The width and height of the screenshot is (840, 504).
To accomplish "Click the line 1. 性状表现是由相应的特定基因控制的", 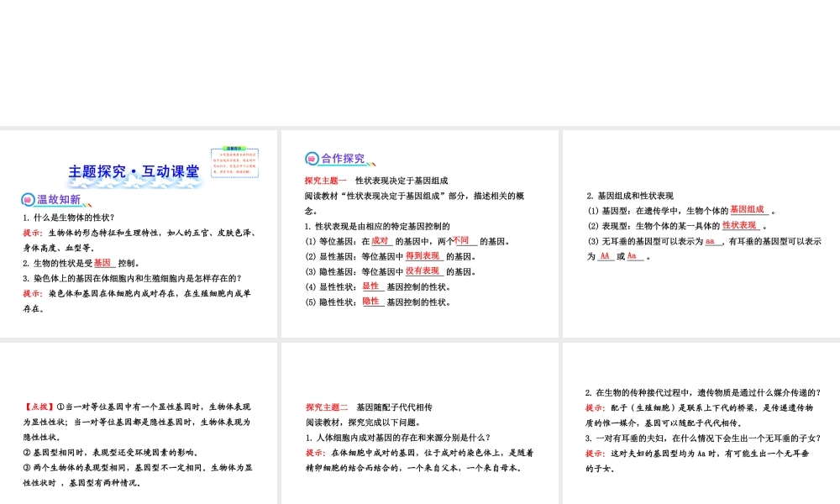I will click(x=377, y=226).
